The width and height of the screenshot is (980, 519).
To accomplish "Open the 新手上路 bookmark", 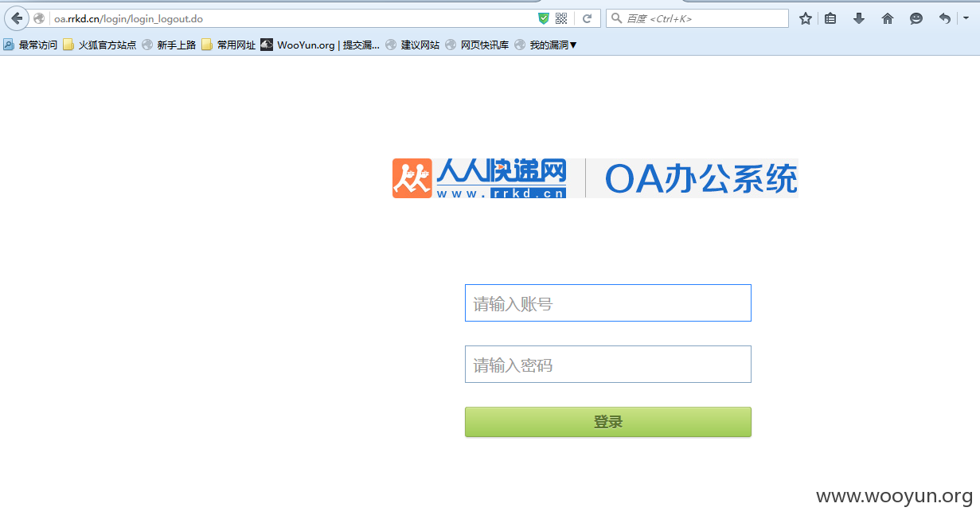I will [169, 45].
